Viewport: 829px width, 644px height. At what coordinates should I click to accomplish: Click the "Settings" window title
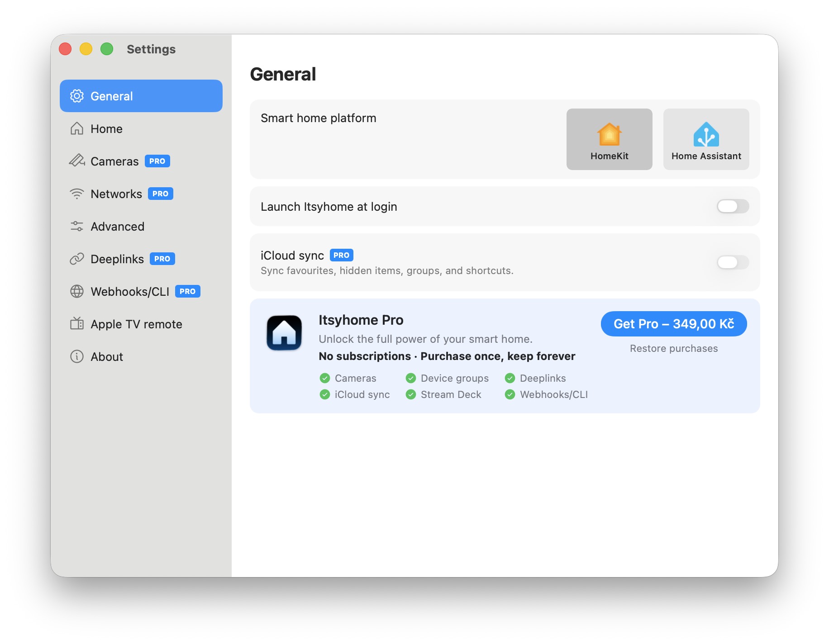click(151, 49)
